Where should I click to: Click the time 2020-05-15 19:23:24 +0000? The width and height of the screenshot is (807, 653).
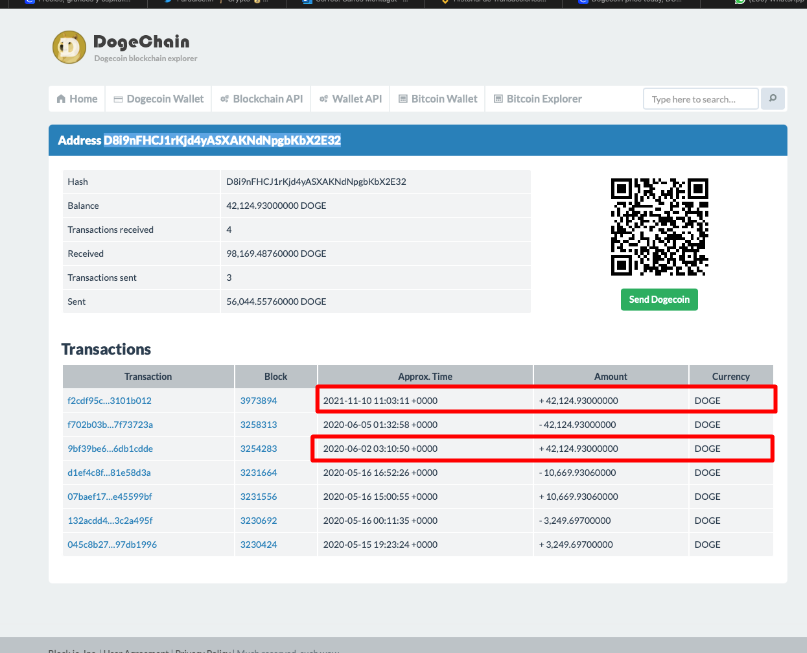click(380, 545)
